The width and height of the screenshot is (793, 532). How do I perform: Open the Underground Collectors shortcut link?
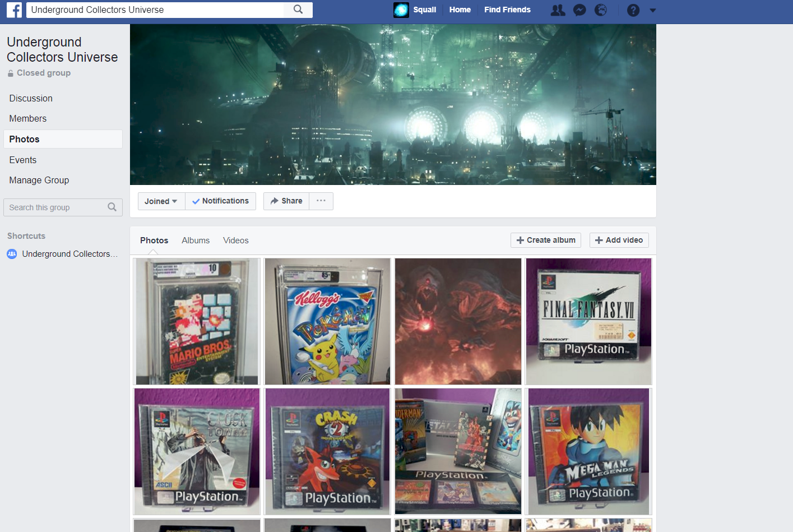point(70,254)
